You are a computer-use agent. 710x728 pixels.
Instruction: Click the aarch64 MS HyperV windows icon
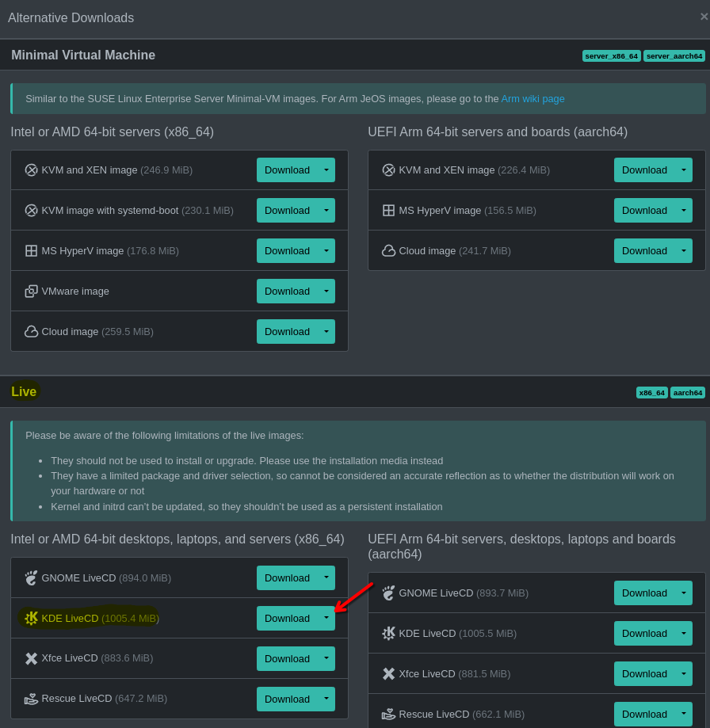pyautogui.click(x=388, y=210)
